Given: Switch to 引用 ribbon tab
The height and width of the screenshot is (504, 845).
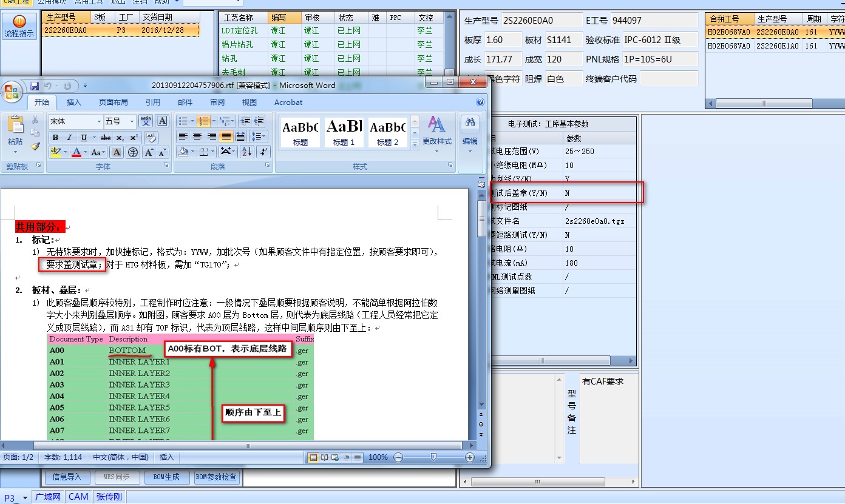Looking at the screenshot, I should point(153,102).
